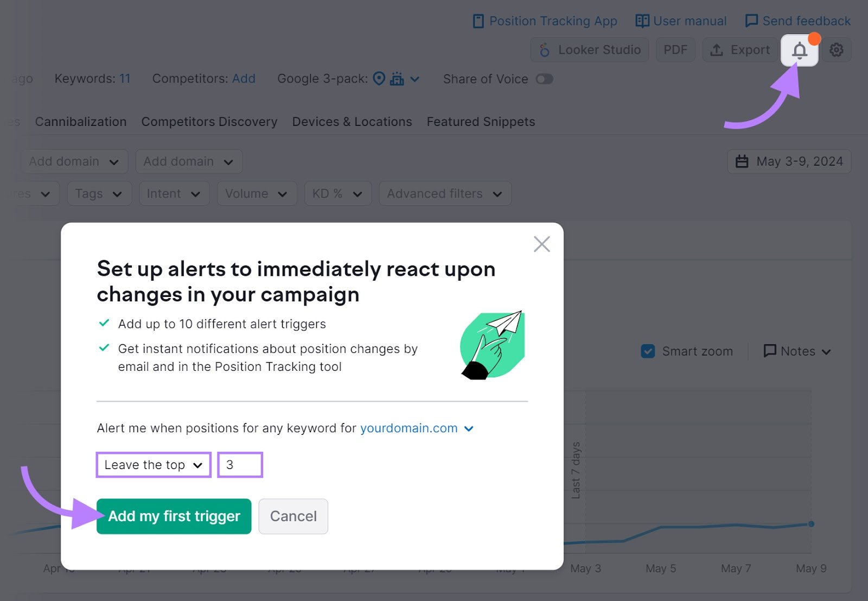Open the settings gear

point(837,50)
